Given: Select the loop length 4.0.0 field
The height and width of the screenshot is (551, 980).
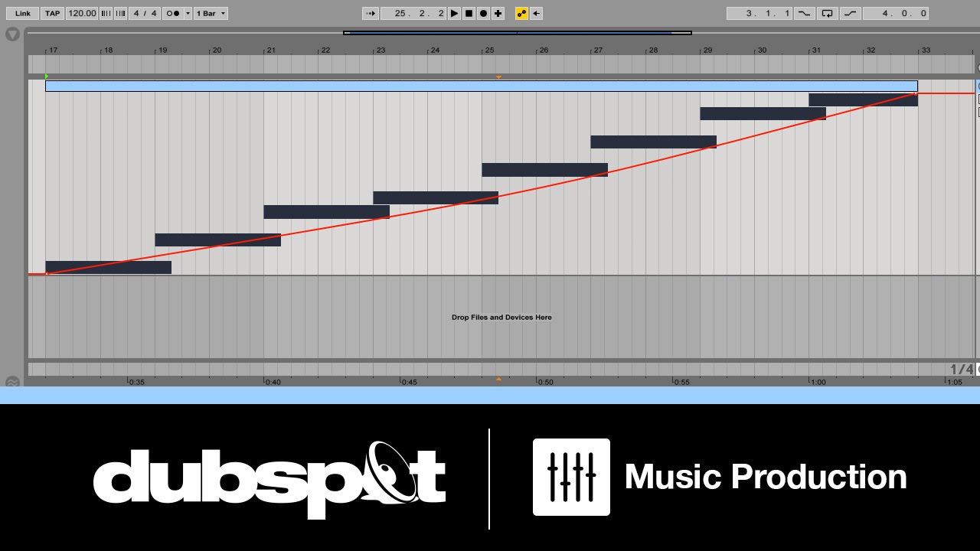Looking at the screenshot, I should point(896,13).
